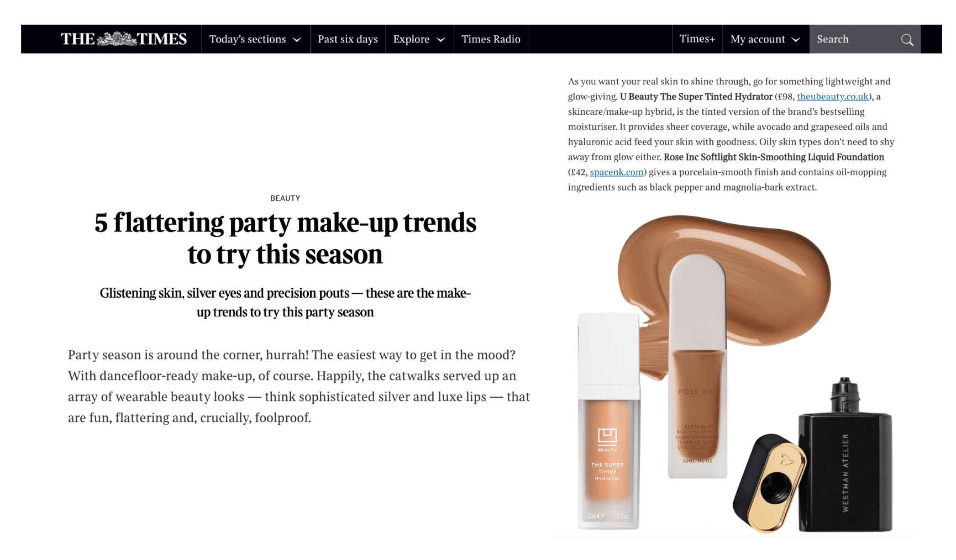Follow the spacenk.com link

pyautogui.click(x=617, y=172)
